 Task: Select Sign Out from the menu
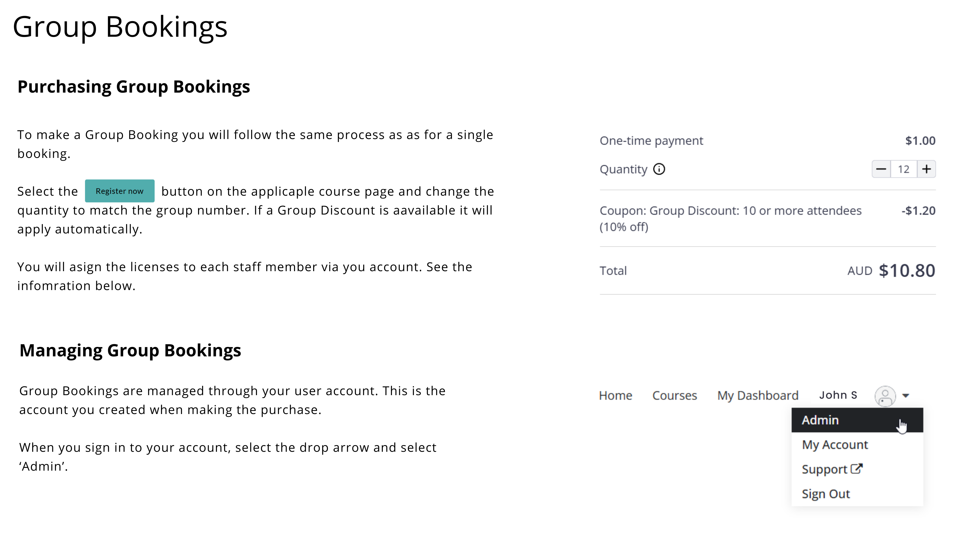point(826,494)
